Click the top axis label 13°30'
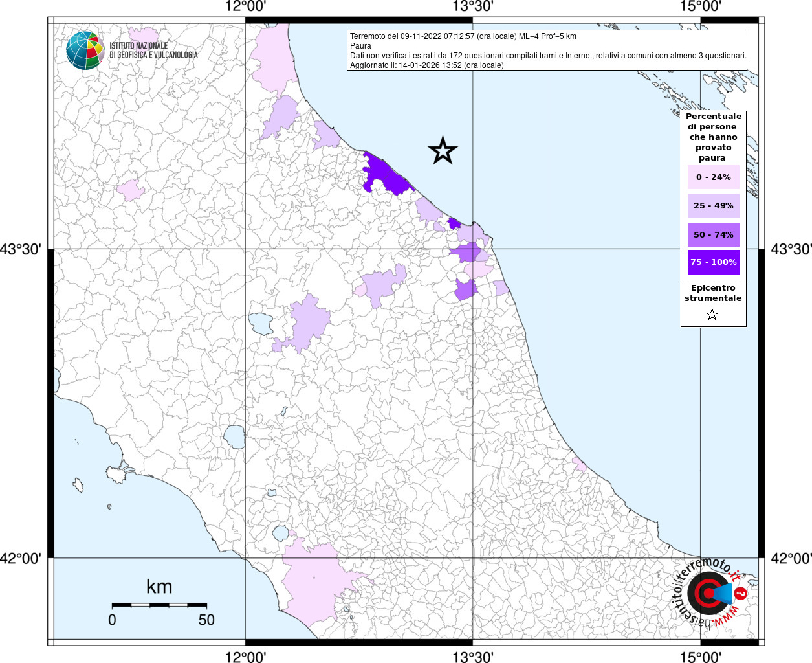812x663 pixels. (x=473, y=6)
